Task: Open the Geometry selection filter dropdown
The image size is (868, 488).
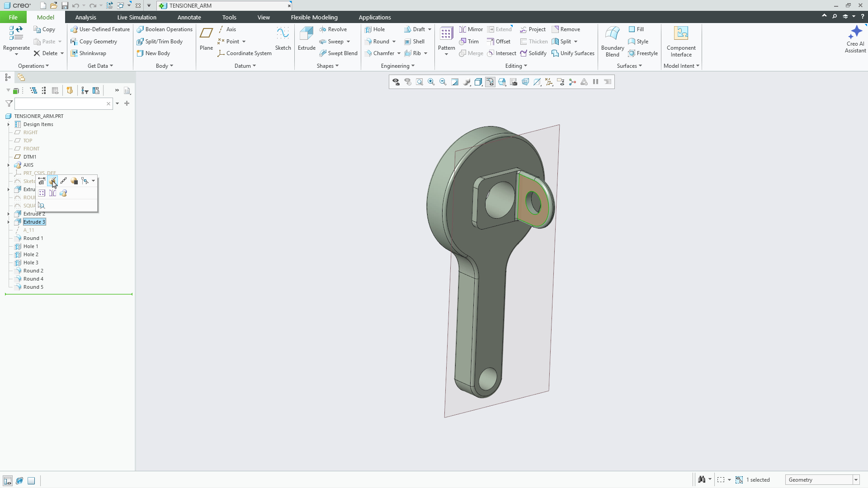Action: tap(856, 480)
